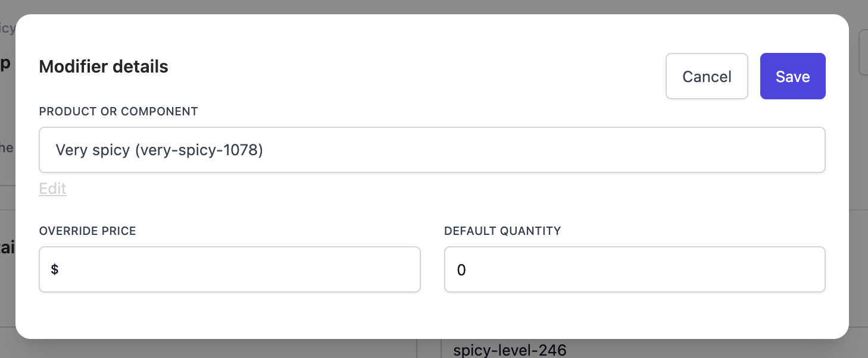
Task: Click the spicy-level-246 text behind the dialog
Action: coord(509,350)
